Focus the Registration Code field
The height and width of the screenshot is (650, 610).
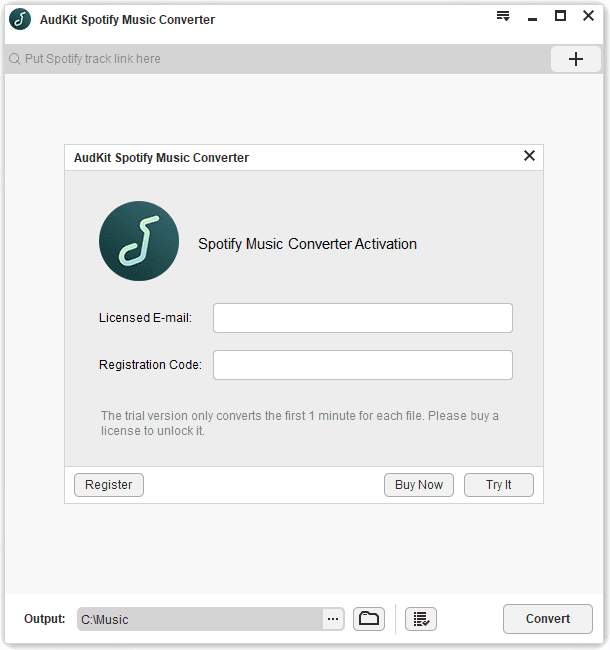363,365
